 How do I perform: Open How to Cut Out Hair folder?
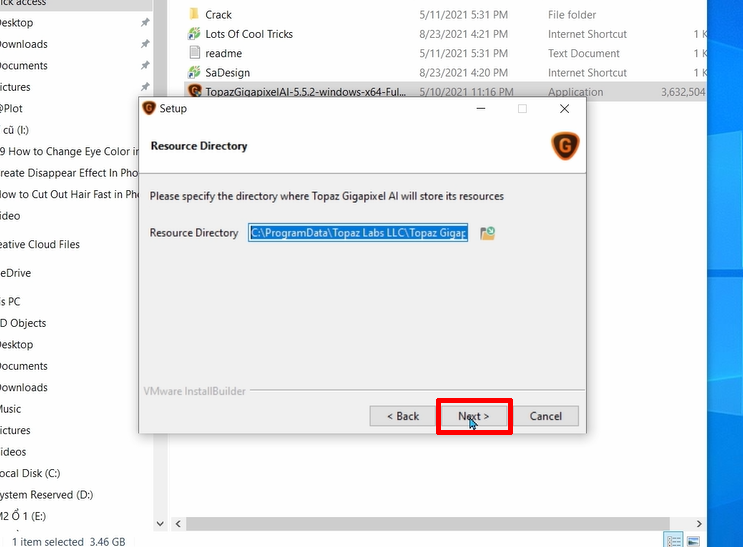point(69,194)
